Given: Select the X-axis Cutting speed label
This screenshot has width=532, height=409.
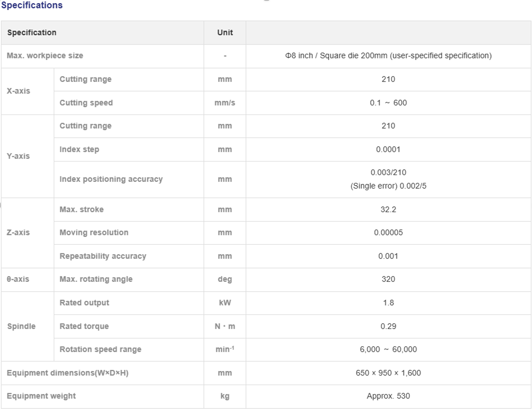Looking at the screenshot, I should pyautogui.click(x=86, y=103).
